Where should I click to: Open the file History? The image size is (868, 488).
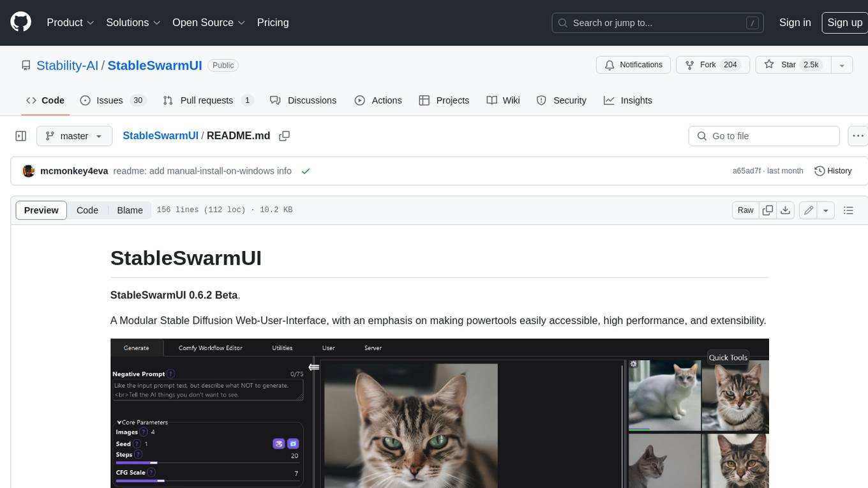pos(833,171)
